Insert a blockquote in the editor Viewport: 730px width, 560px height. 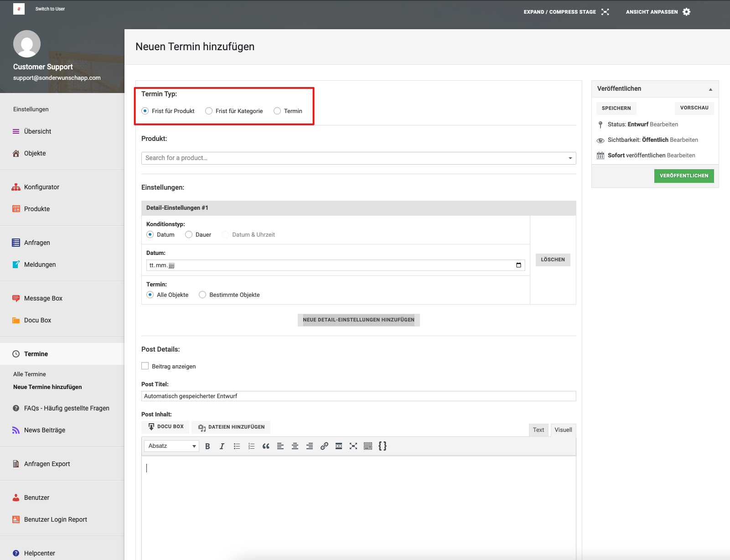(x=266, y=446)
